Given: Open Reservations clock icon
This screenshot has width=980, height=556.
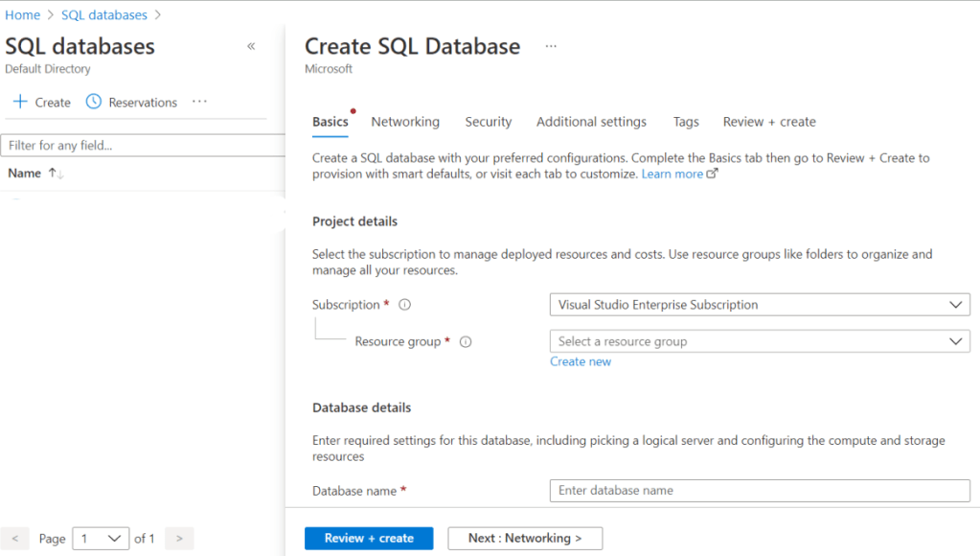Looking at the screenshot, I should (x=93, y=102).
